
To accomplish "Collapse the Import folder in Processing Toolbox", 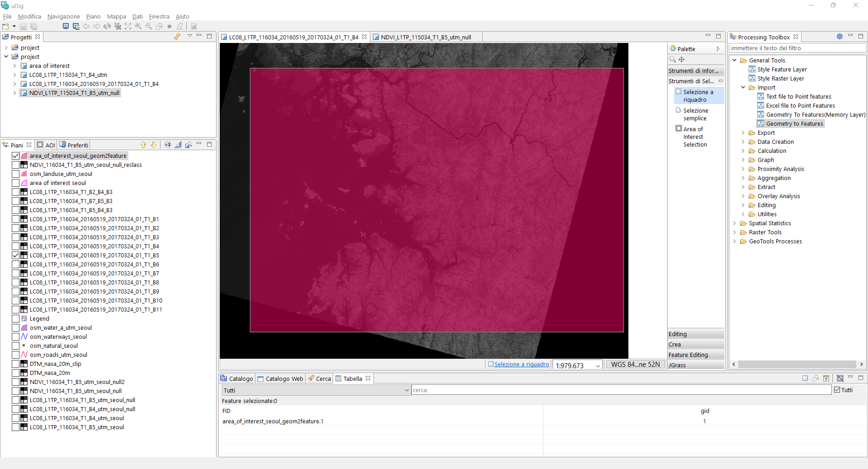I will coord(743,88).
